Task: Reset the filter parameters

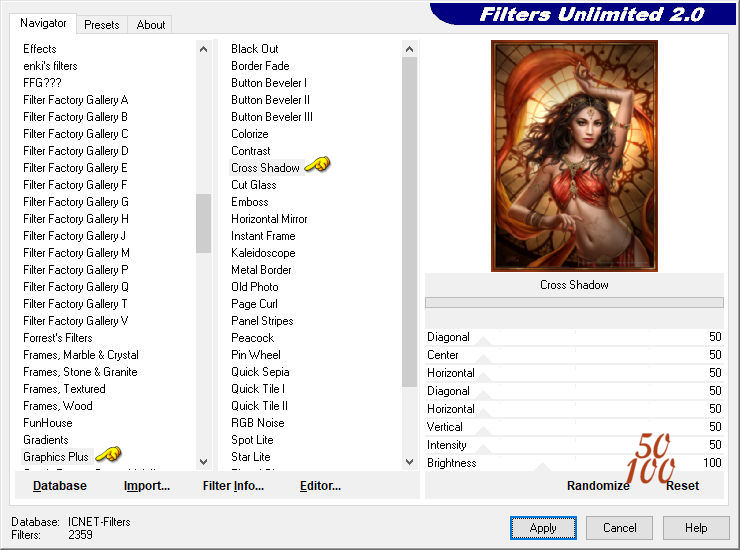Action: [682, 486]
